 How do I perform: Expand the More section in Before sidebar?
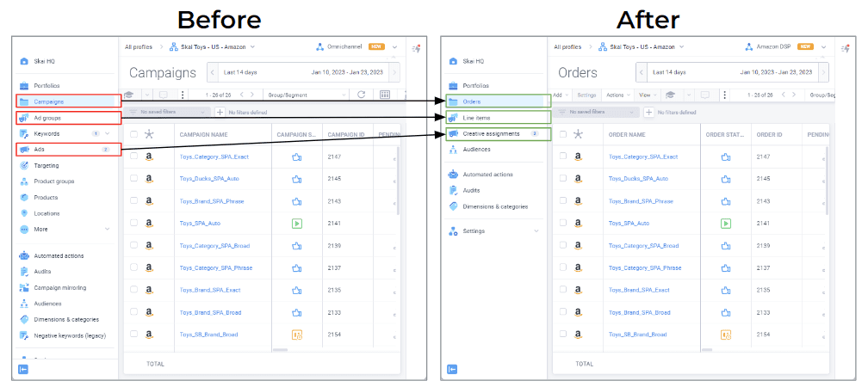pyautogui.click(x=107, y=229)
